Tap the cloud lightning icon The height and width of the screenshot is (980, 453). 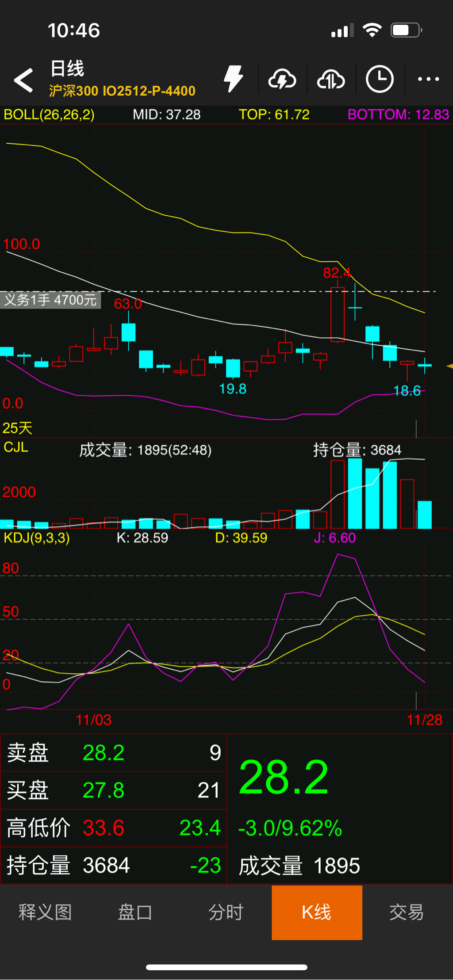click(282, 80)
